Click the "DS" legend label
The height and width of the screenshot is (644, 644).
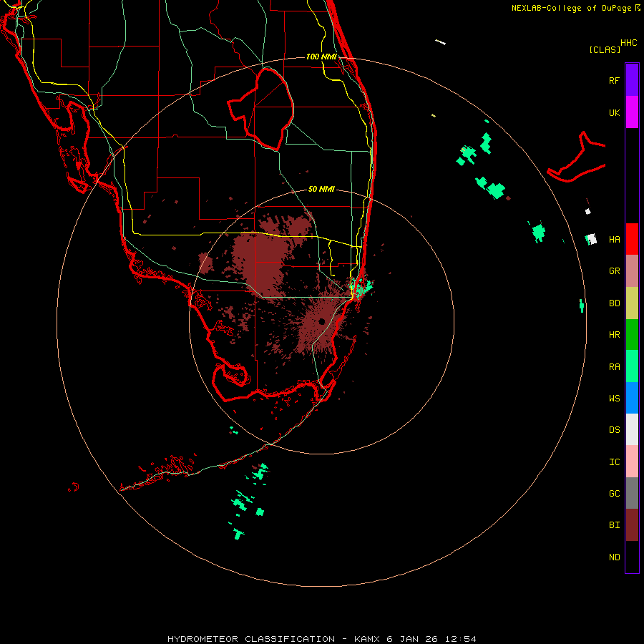[x=614, y=430]
